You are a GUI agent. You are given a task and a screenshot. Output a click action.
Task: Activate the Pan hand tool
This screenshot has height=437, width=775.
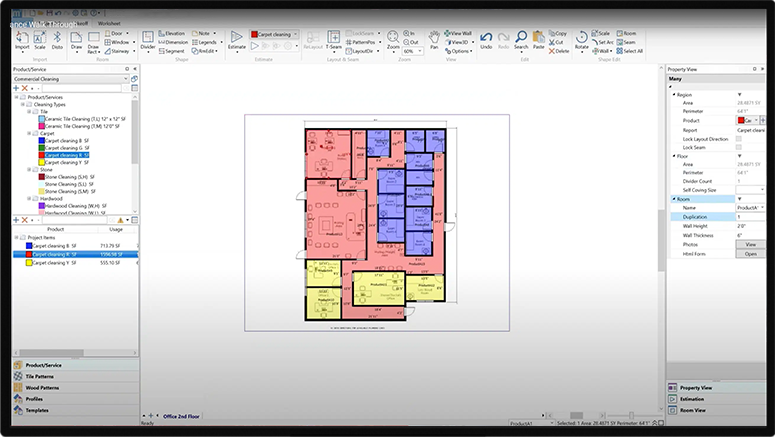coord(433,38)
